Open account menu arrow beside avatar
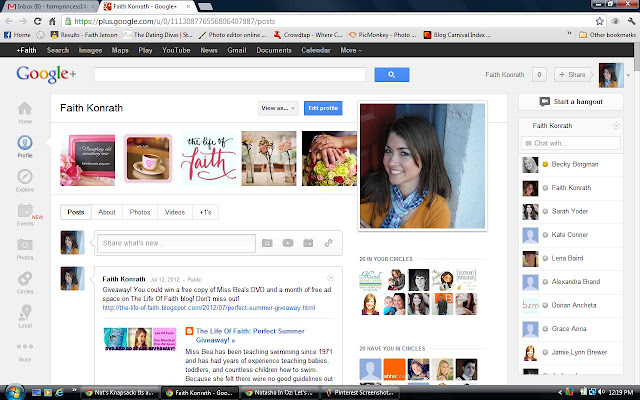This screenshot has height=400, width=640. pyautogui.click(x=629, y=75)
